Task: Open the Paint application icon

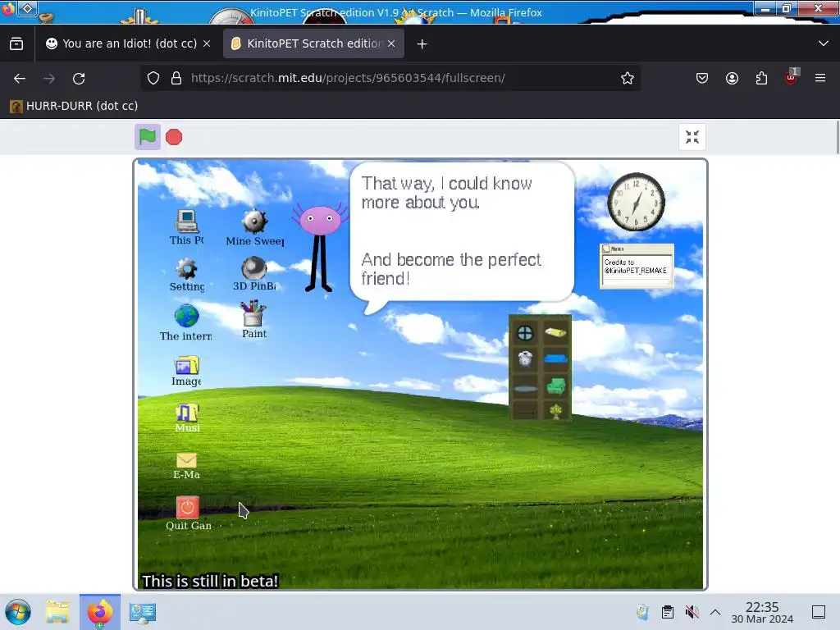Action: click(x=254, y=320)
